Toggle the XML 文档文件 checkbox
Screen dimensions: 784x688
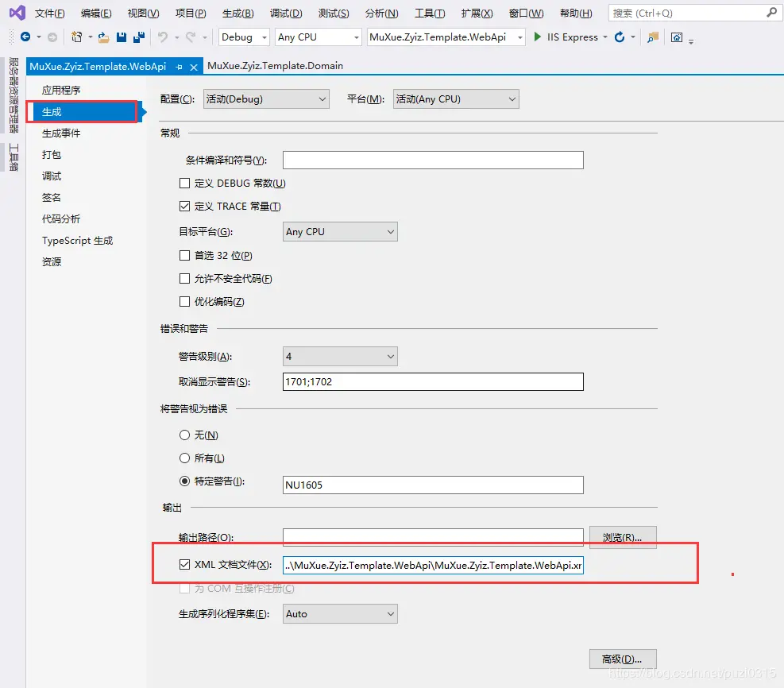click(x=184, y=565)
